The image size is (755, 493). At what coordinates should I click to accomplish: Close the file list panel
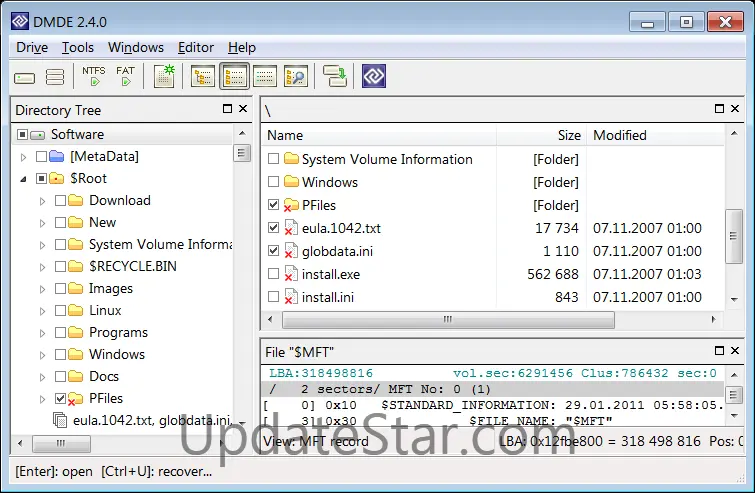tap(735, 109)
